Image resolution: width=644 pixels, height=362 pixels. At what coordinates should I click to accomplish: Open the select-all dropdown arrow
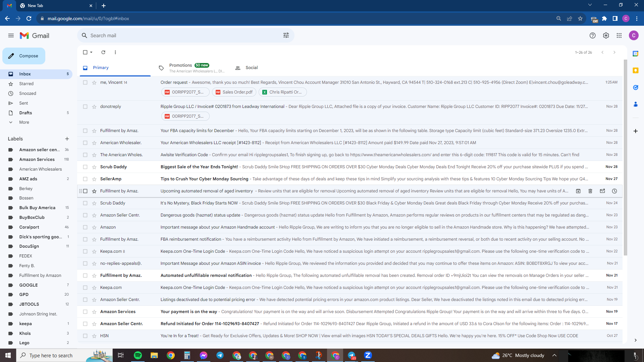point(91,52)
